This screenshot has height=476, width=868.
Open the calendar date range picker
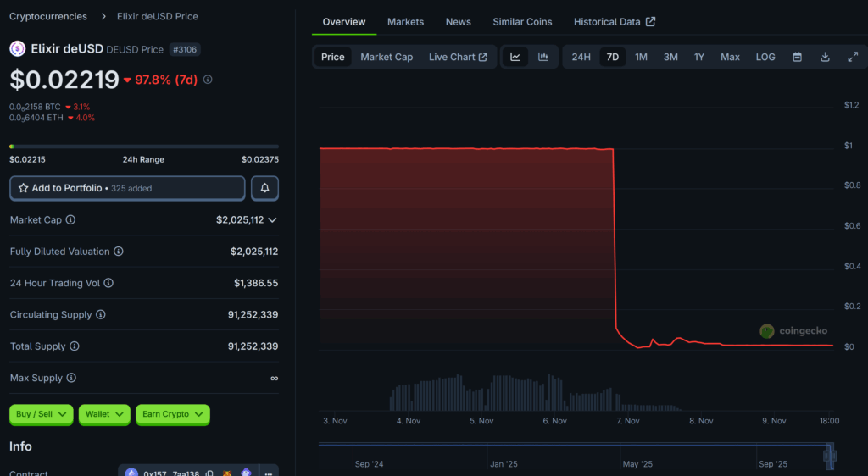tap(797, 57)
